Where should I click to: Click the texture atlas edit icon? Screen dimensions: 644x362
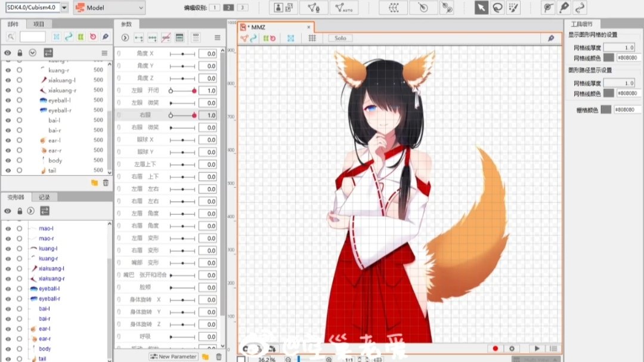click(x=283, y=8)
